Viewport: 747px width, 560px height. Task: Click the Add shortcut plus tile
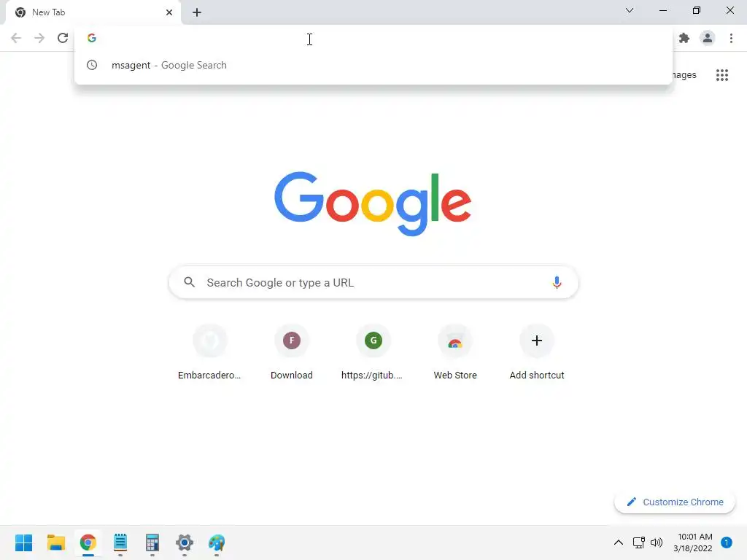[537, 352]
